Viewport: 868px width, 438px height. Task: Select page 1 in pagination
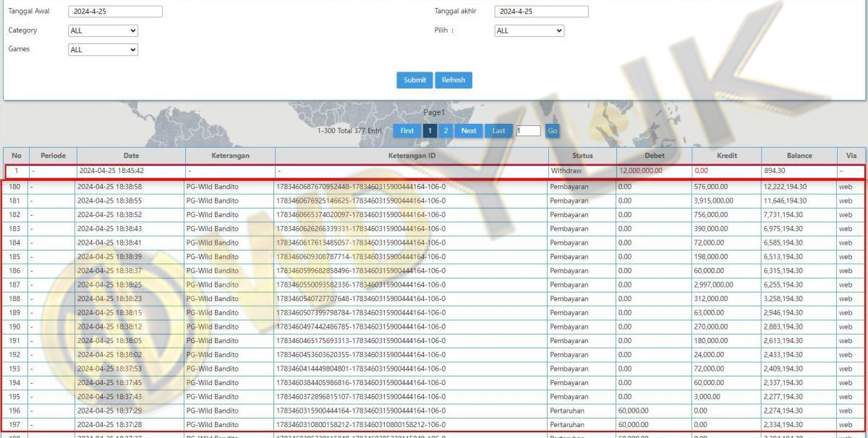click(x=430, y=130)
